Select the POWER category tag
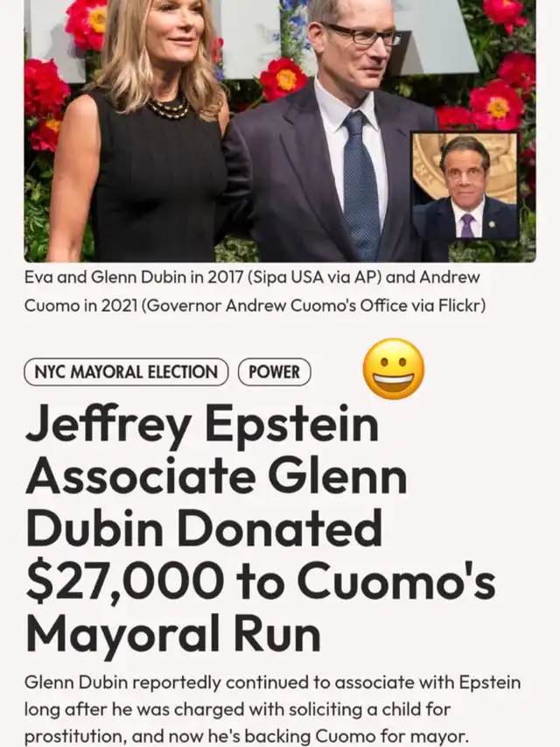This screenshot has height=747, width=560. 274,371
